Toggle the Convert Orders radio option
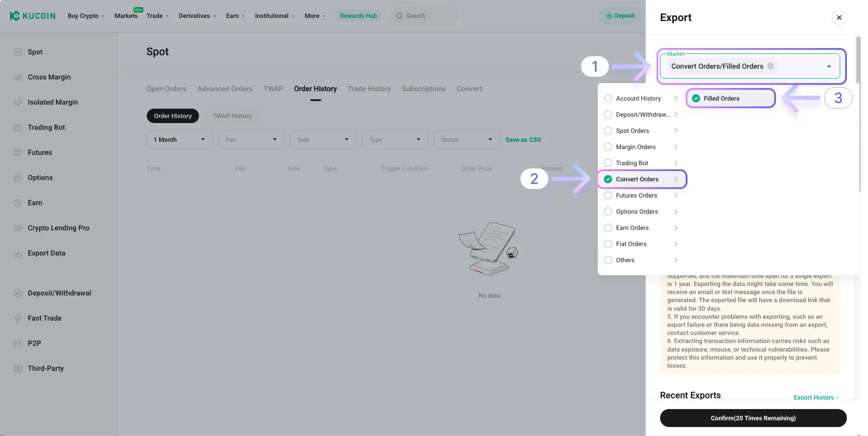Image resolution: width=868 pixels, height=436 pixels. 608,179
